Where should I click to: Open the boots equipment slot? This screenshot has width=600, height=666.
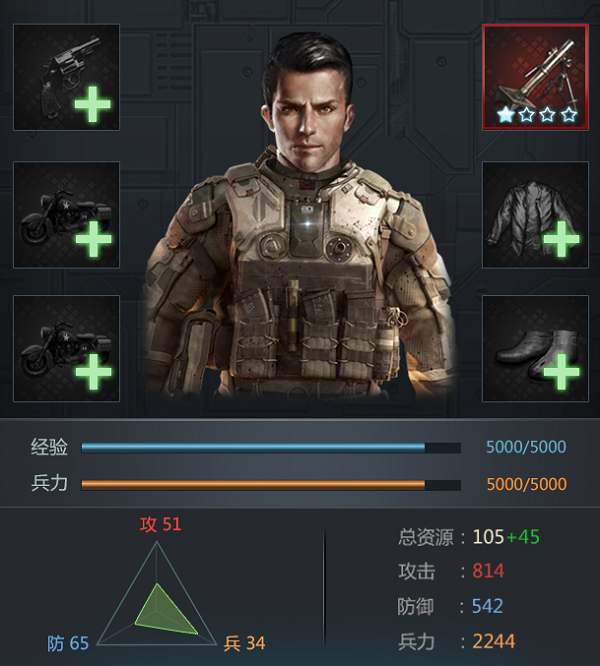pyautogui.click(x=535, y=348)
